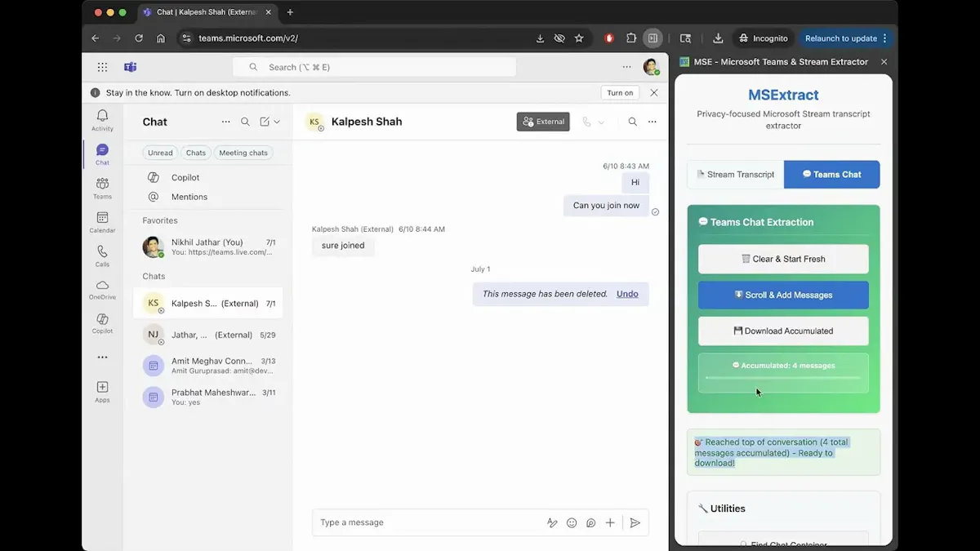Send the message with the arrow icon

pos(635,522)
